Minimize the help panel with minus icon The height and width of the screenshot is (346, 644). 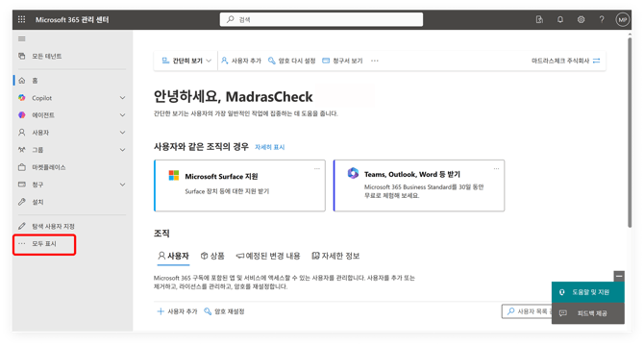coord(619,276)
